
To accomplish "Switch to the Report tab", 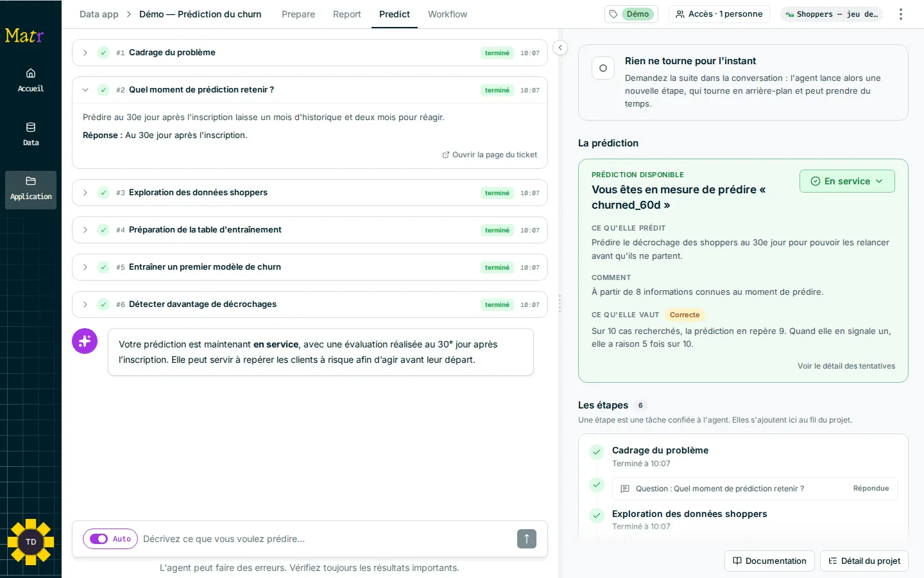I will pyautogui.click(x=347, y=14).
